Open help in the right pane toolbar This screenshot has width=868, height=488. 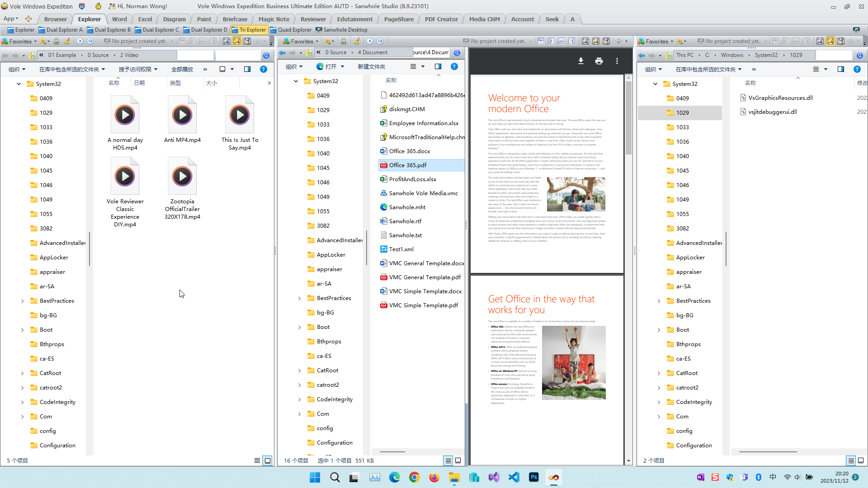(857, 69)
